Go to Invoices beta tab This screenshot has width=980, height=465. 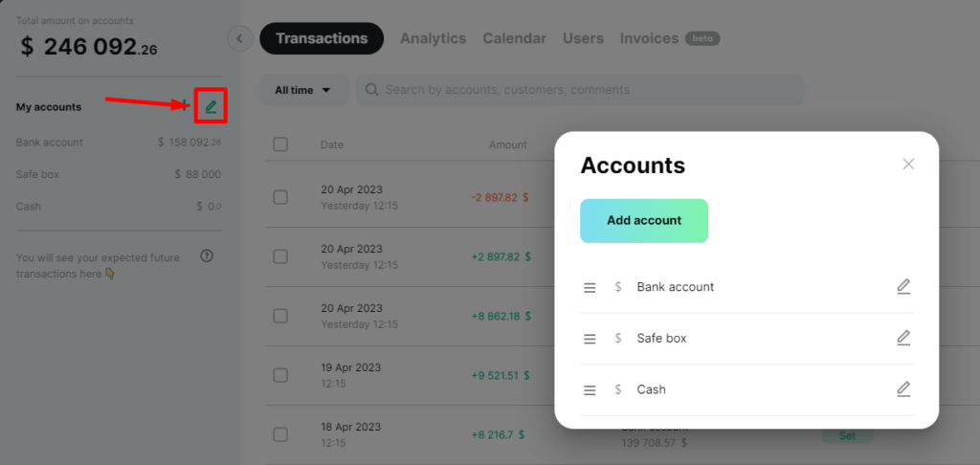[x=669, y=38]
